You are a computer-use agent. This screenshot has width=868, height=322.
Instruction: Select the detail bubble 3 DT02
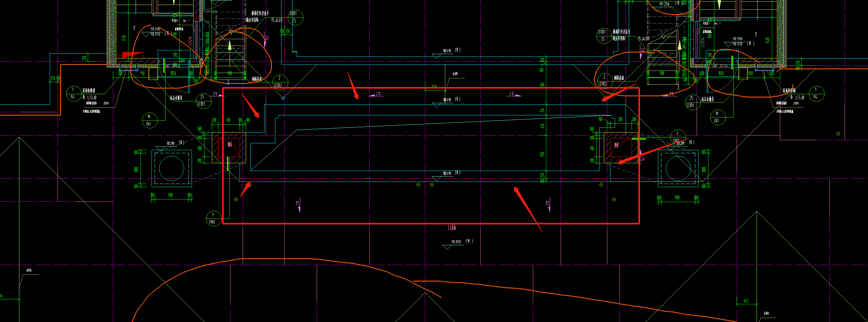point(678,137)
